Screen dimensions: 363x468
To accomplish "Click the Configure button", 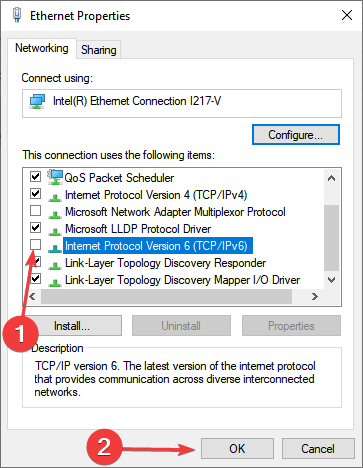I will 296,135.
